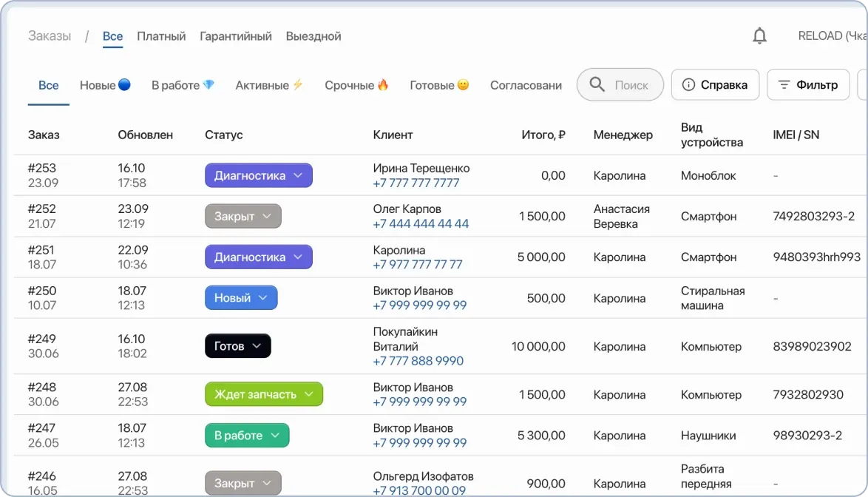The image size is (868, 497).
Task: Click the info icon inside the Справка button
Action: pos(688,84)
